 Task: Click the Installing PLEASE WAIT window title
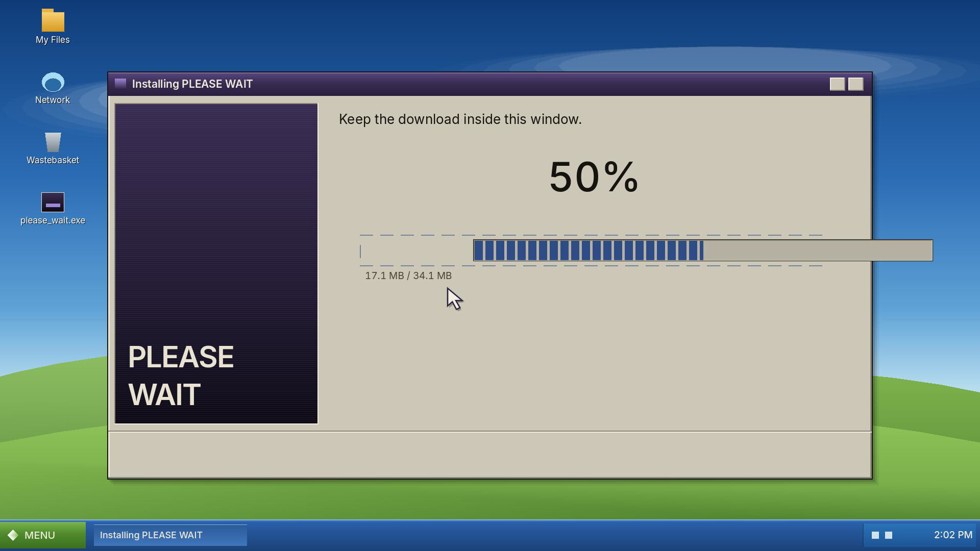[192, 84]
